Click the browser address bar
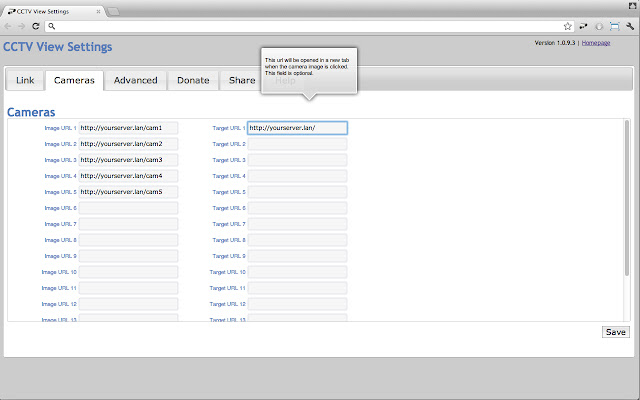Viewport: 640px width, 400px height. (308, 26)
